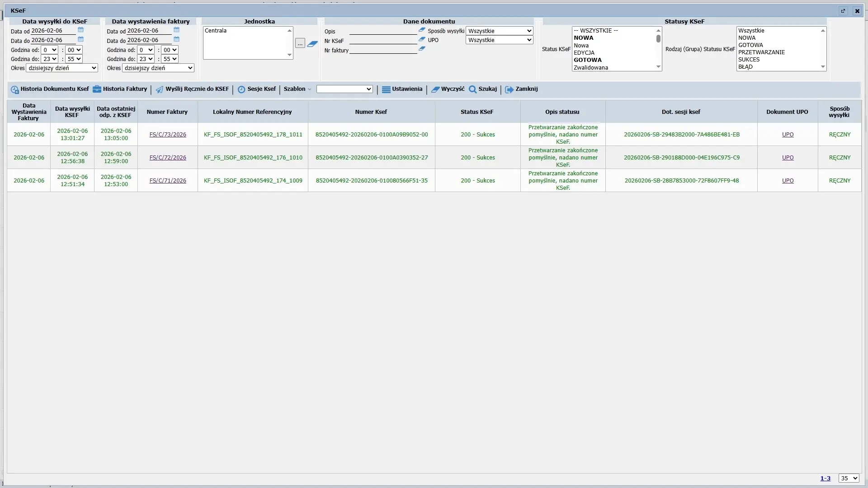Click Wyślij Ręcznie do KSEF paper plane icon
The image size is (868, 488).
click(x=160, y=89)
